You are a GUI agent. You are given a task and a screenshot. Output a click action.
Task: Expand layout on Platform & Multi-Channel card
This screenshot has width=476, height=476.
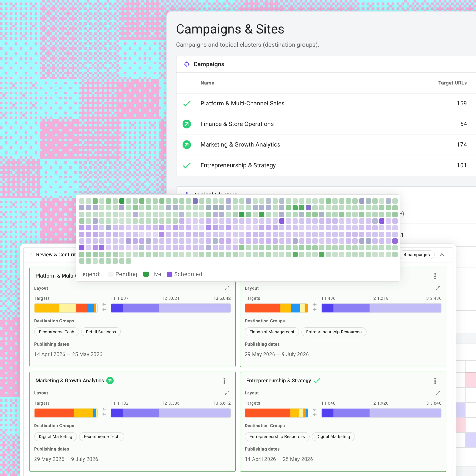pyautogui.click(x=227, y=288)
